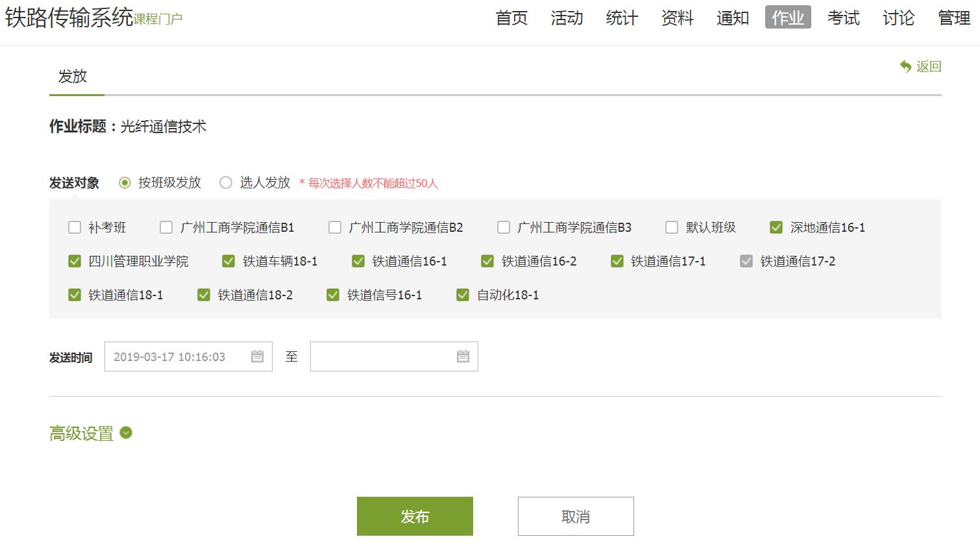Check 广州工商学院通信B1 checkbox
Image resolution: width=980 pixels, height=550 pixels.
click(x=166, y=227)
